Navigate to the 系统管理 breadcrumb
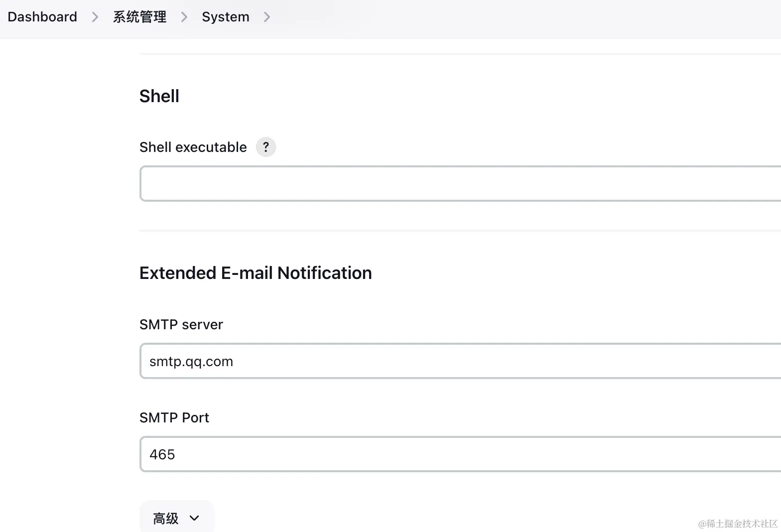This screenshot has height=532, width=781. pyautogui.click(x=139, y=17)
